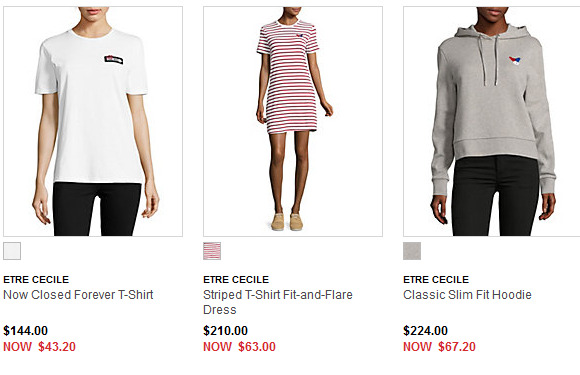Click the NOW $43.20 sale price
580x375 pixels.
coord(40,347)
